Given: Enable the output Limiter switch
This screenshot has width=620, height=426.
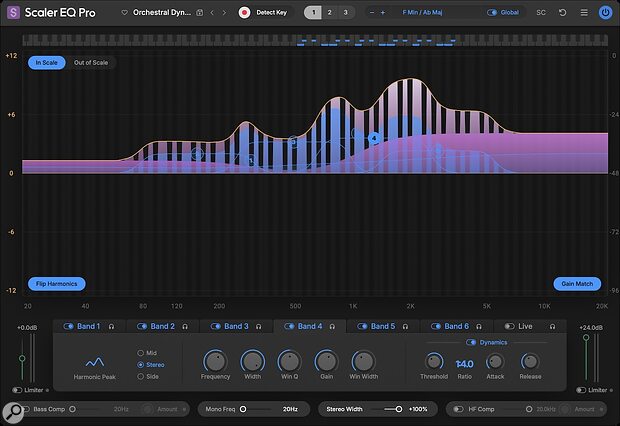Looking at the screenshot, I should [580, 390].
